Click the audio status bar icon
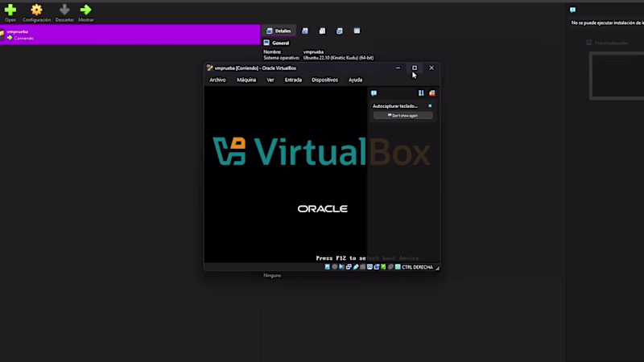The width and height of the screenshot is (644, 362). pyautogui.click(x=341, y=267)
